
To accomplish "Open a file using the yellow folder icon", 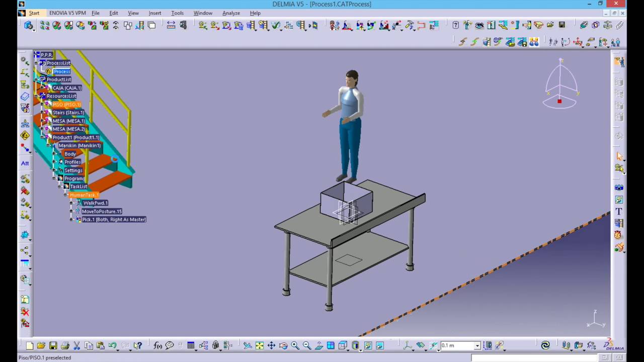I will tap(41, 345).
